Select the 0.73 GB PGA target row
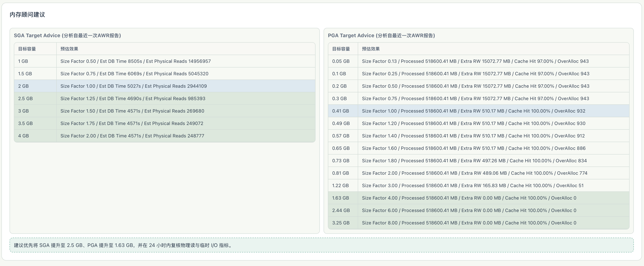The image size is (644, 266). coord(479,160)
